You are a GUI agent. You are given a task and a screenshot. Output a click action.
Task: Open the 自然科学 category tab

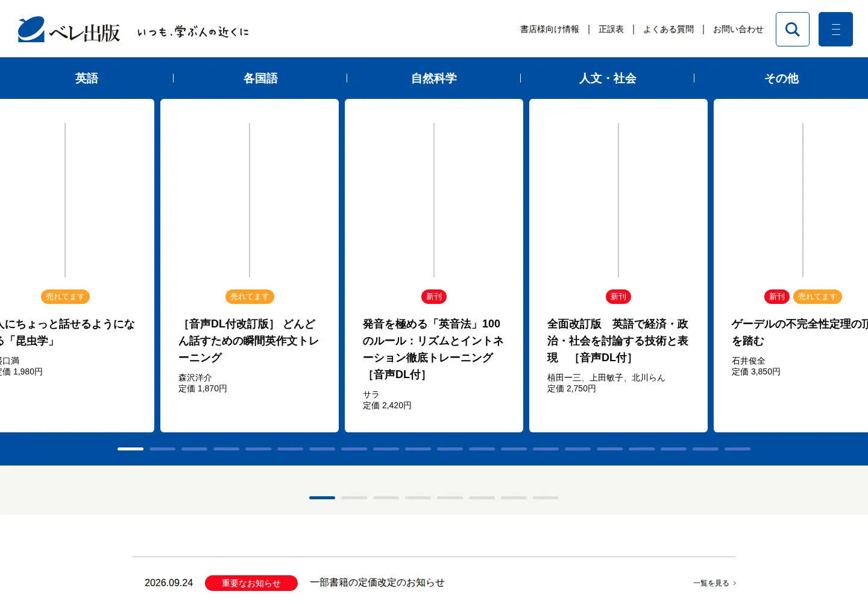click(x=434, y=78)
